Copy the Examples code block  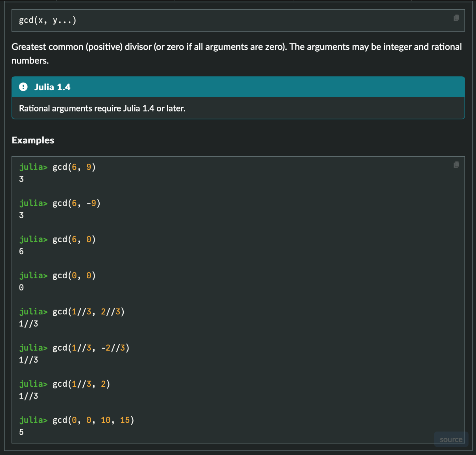click(456, 164)
